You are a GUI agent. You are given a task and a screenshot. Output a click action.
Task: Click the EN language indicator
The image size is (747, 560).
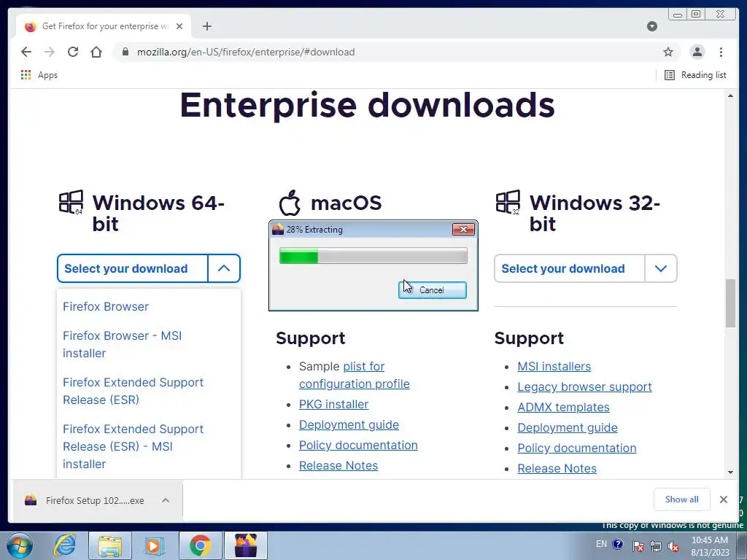(x=601, y=544)
